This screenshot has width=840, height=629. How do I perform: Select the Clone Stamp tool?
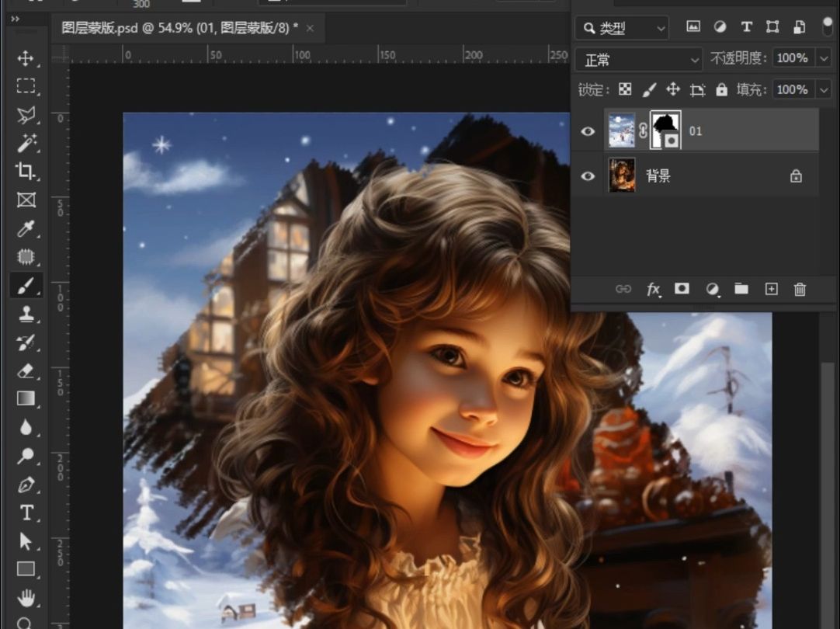pos(25,314)
